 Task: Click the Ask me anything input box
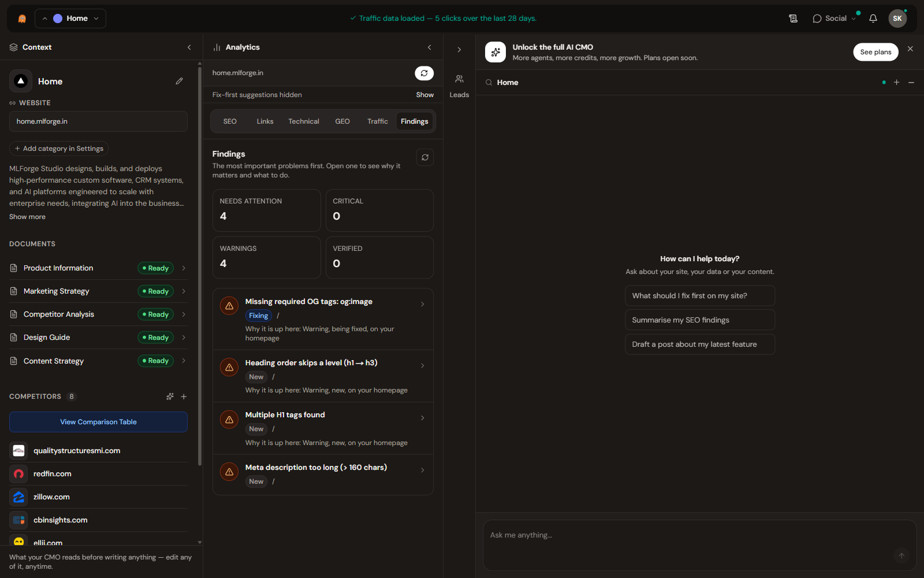click(700, 546)
